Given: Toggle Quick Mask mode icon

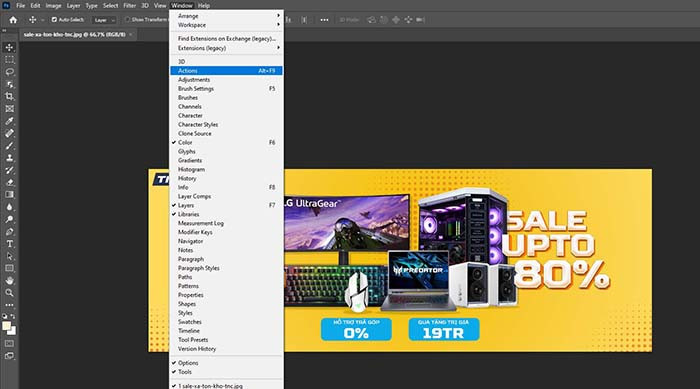Looking at the screenshot, I should (x=9, y=343).
